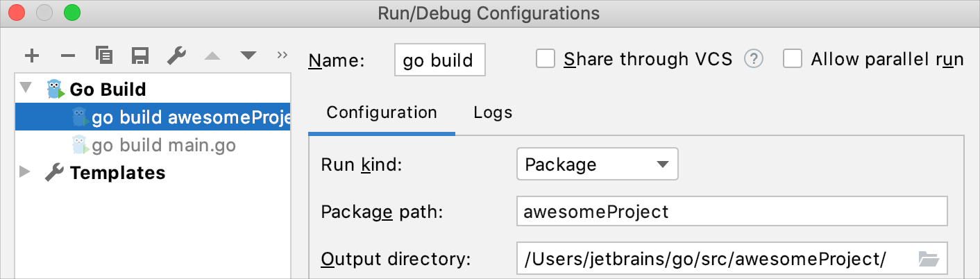Remove the selected configuration with the minus icon

[68, 56]
